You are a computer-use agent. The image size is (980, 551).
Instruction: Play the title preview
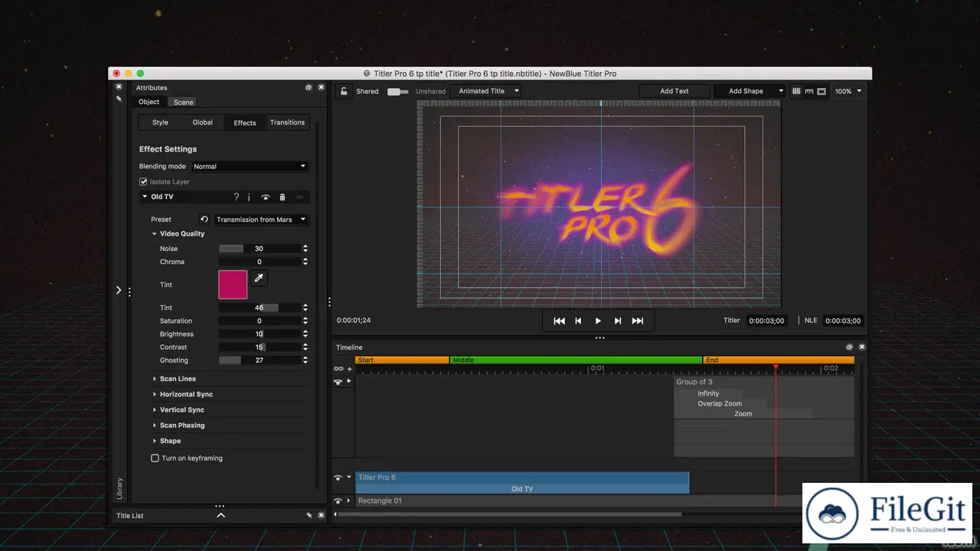point(598,321)
